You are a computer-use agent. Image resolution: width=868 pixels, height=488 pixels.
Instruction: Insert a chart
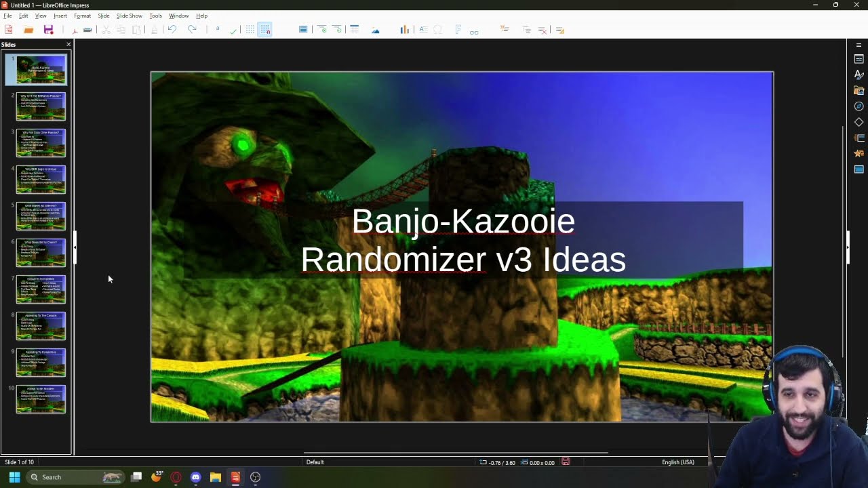click(x=405, y=30)
